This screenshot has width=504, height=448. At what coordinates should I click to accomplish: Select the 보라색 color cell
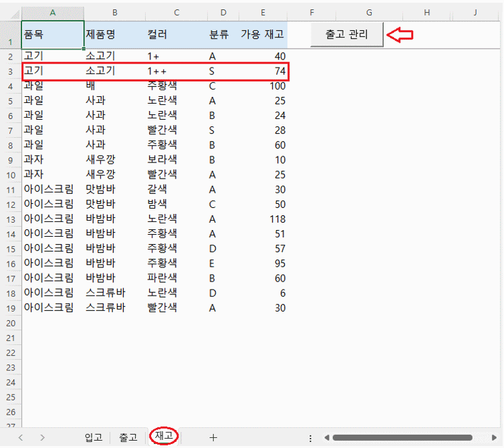tap(175, 160)
